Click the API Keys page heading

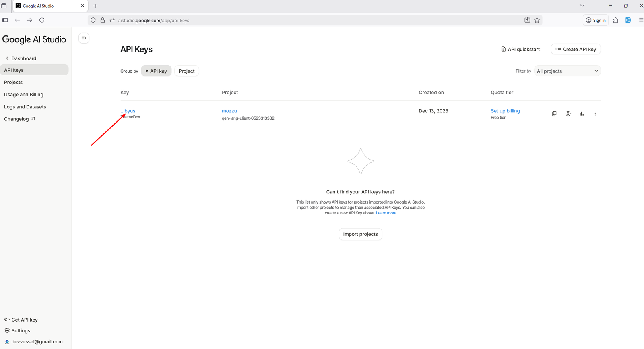[x=136, y=49]
